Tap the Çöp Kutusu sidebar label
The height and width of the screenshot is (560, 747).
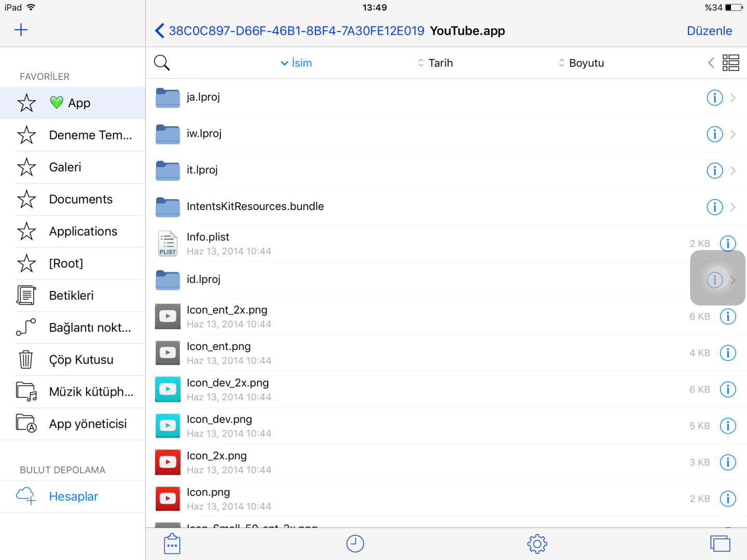click(x=81, y=360)
